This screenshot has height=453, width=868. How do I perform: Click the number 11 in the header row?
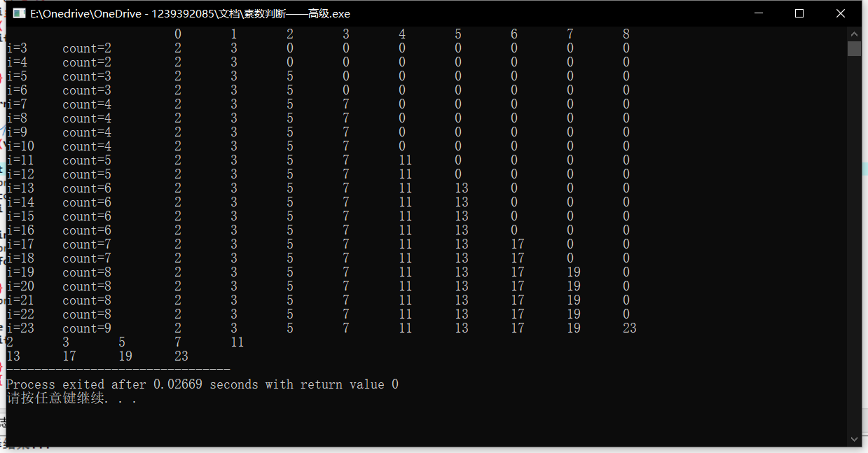(x=237, y=342)
